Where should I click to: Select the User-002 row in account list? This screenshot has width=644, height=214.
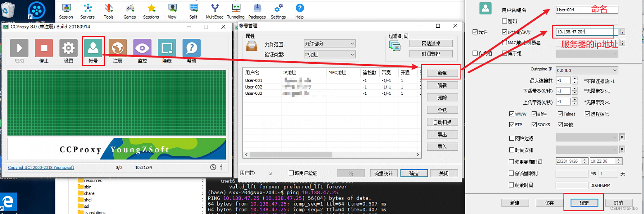332,87
